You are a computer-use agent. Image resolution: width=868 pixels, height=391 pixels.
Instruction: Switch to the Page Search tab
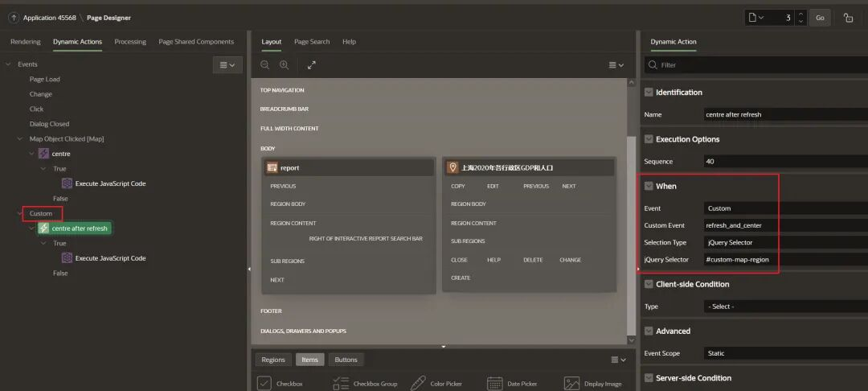pos(312,42)
